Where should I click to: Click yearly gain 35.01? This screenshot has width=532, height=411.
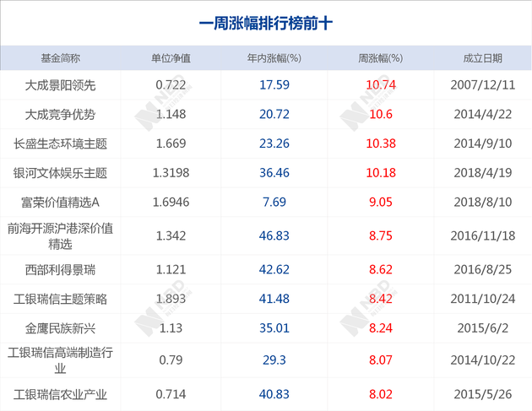(x=274, y=328)
